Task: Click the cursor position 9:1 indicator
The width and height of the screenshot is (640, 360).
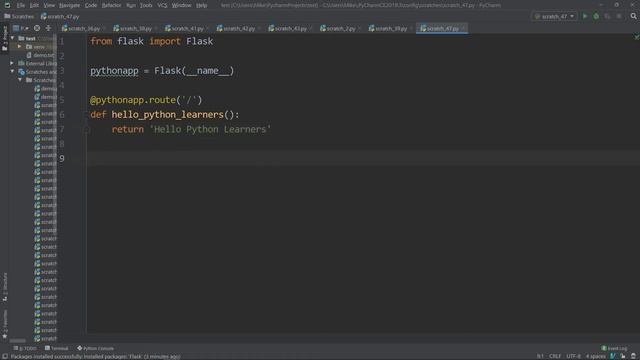Action: point(540,356)
